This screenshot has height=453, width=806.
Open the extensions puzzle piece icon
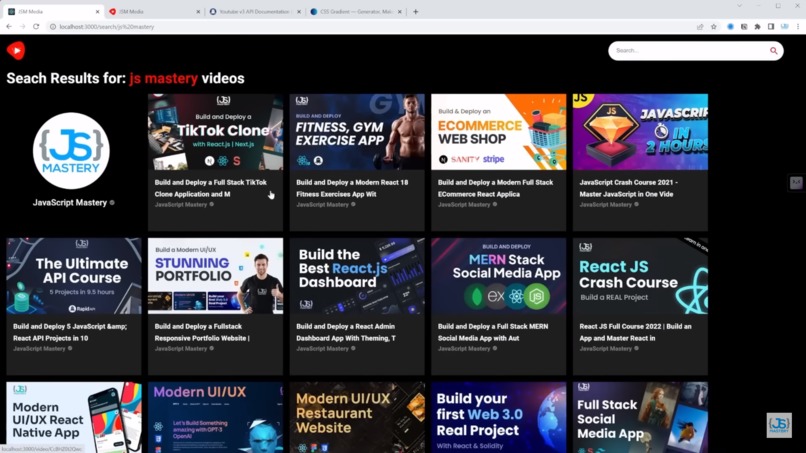pos(757,27)
